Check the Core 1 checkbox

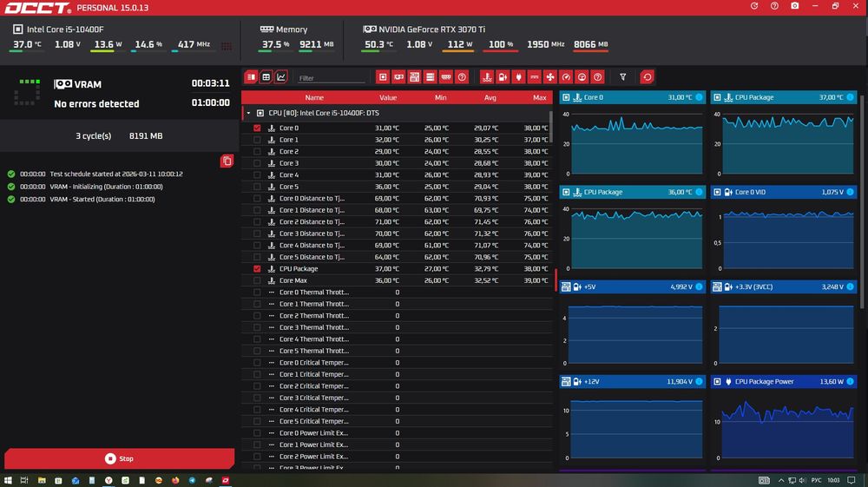[x=257, y=140]
